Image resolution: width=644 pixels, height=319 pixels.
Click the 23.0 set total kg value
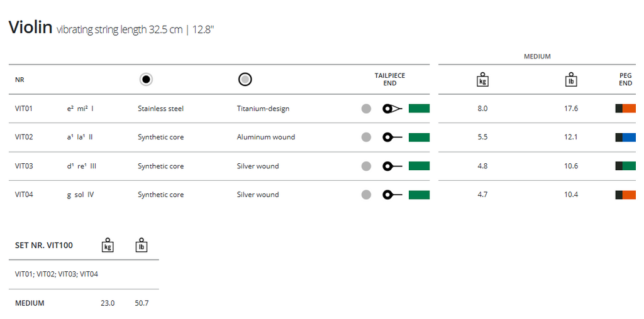(x=108, y=303)
